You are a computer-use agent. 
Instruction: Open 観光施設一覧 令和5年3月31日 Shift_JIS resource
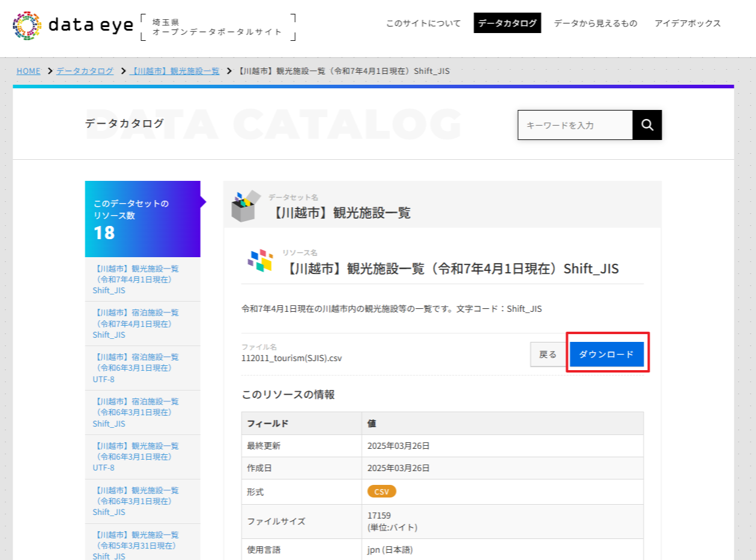(x=137, y=545)
